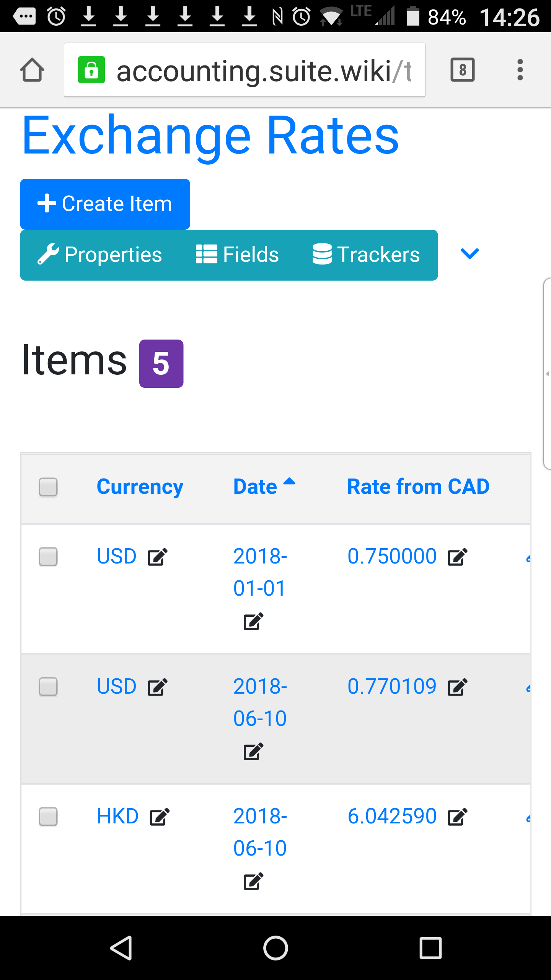
Task: Tick the checkbox for USD 2018-06-10 row
Action: [48, 687]
